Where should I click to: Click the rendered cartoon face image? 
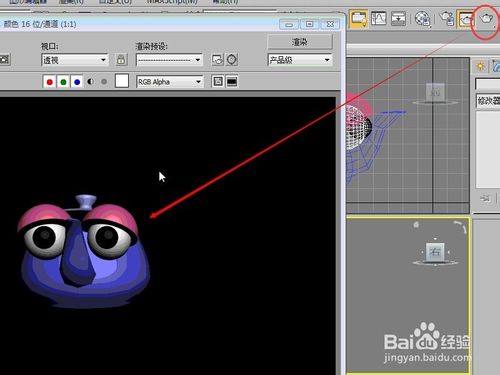coord(83,251)
